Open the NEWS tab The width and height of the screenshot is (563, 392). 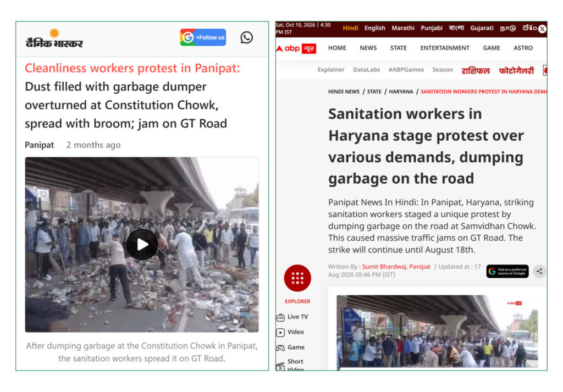(368, 48)
